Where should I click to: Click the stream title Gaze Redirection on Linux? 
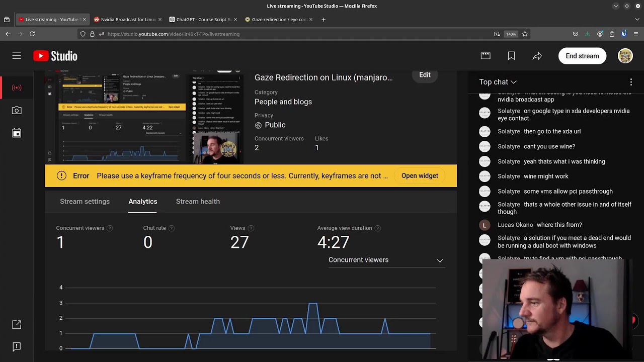point(324,77)
